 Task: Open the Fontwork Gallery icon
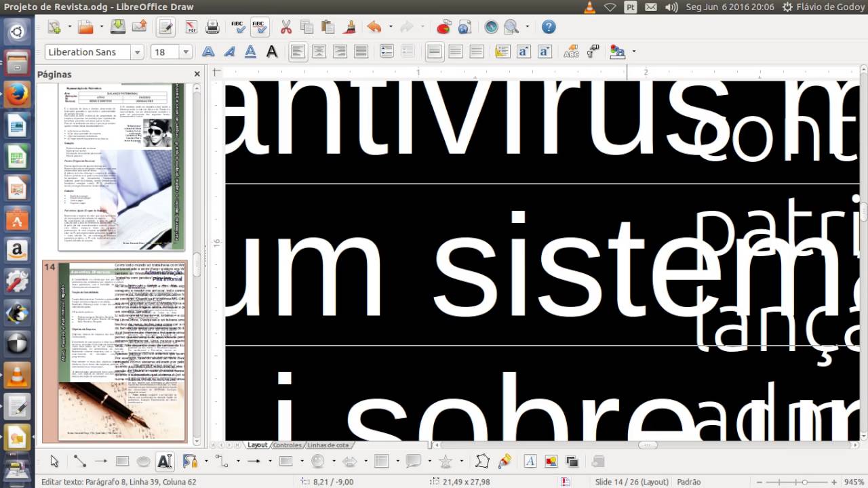point(530,462)
